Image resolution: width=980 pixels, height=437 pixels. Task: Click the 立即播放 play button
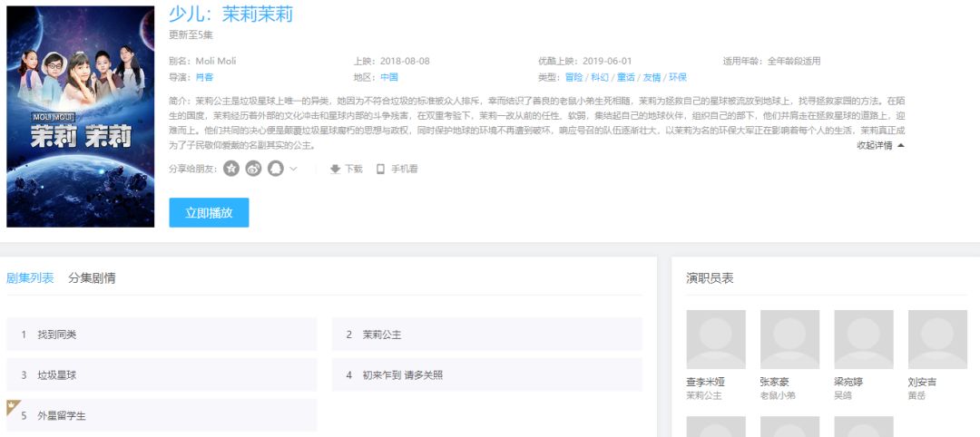tap(209, 212)
